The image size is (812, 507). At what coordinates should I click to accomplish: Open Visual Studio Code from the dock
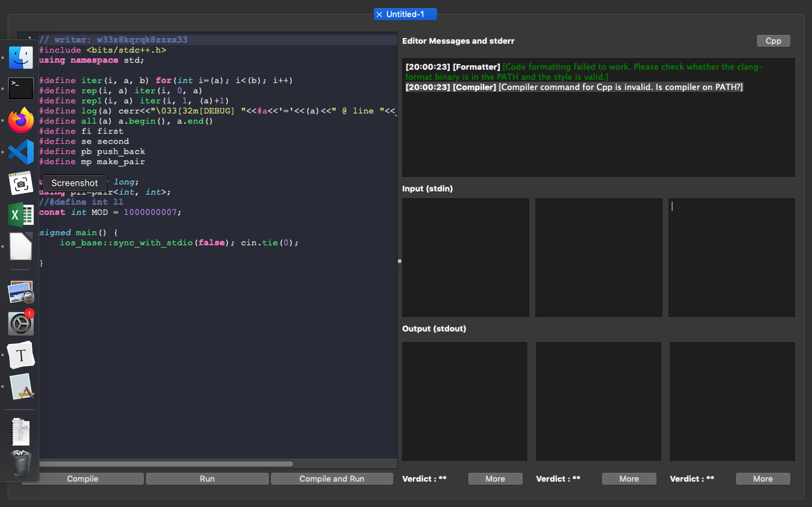[21, 152]
